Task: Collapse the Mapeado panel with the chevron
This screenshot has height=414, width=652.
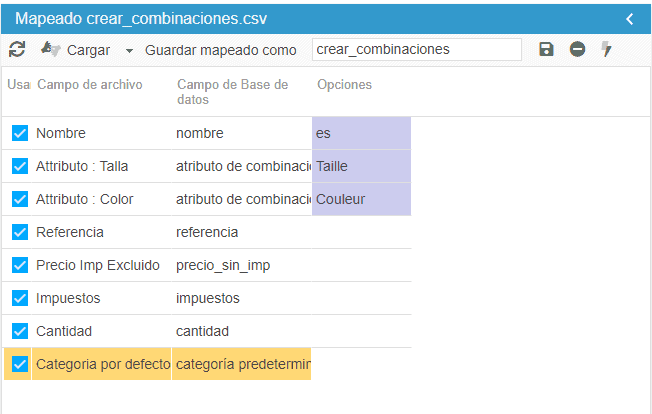Action: click(630, 19)
